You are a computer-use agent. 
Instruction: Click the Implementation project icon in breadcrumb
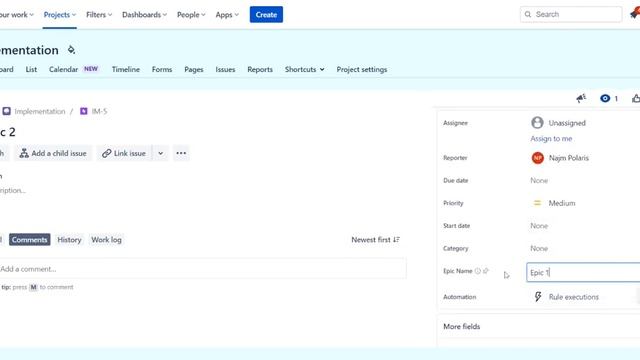[7, 111]
